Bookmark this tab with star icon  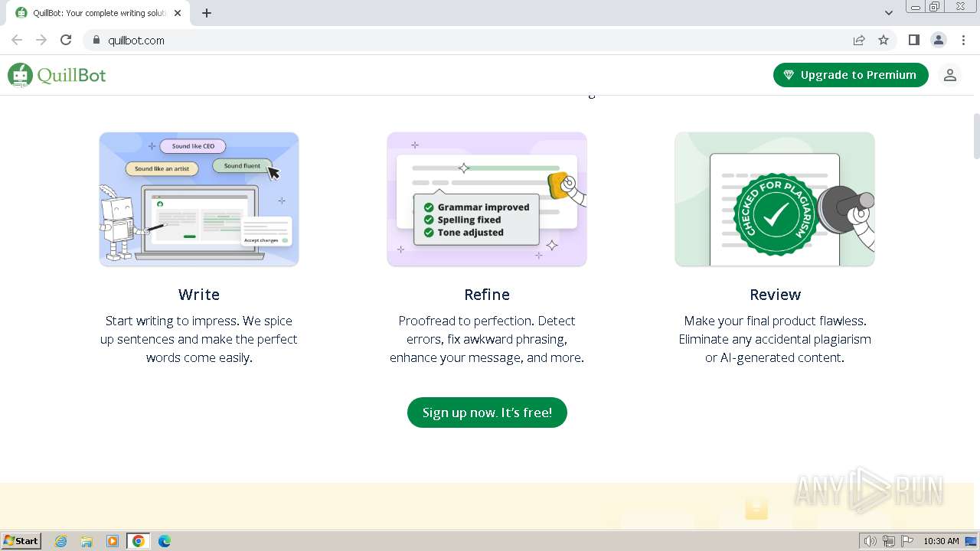click(884, 40)
